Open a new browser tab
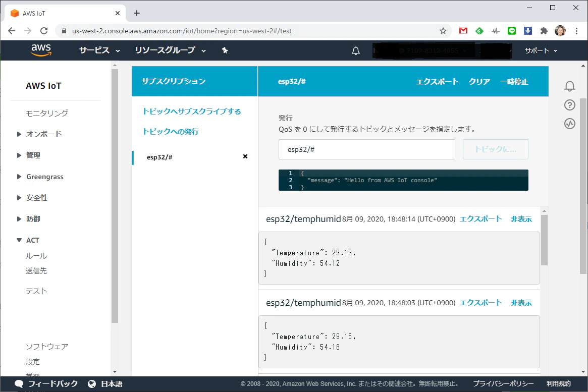588x392 pixels. click(137, 13)
